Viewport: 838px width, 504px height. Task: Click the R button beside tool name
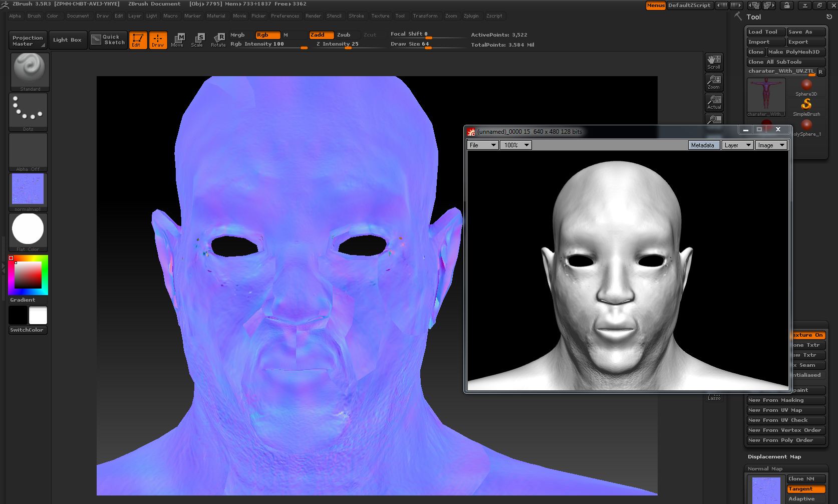click(x=820, y=72)
